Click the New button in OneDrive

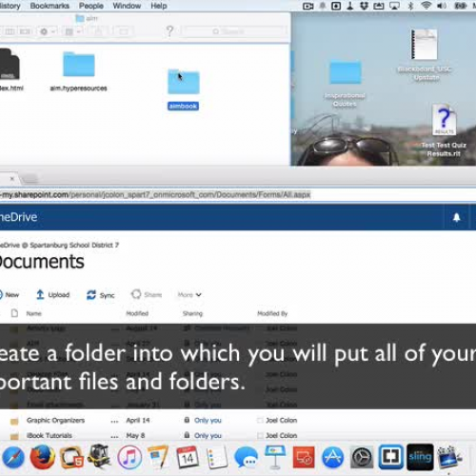[x=10, y=295]
